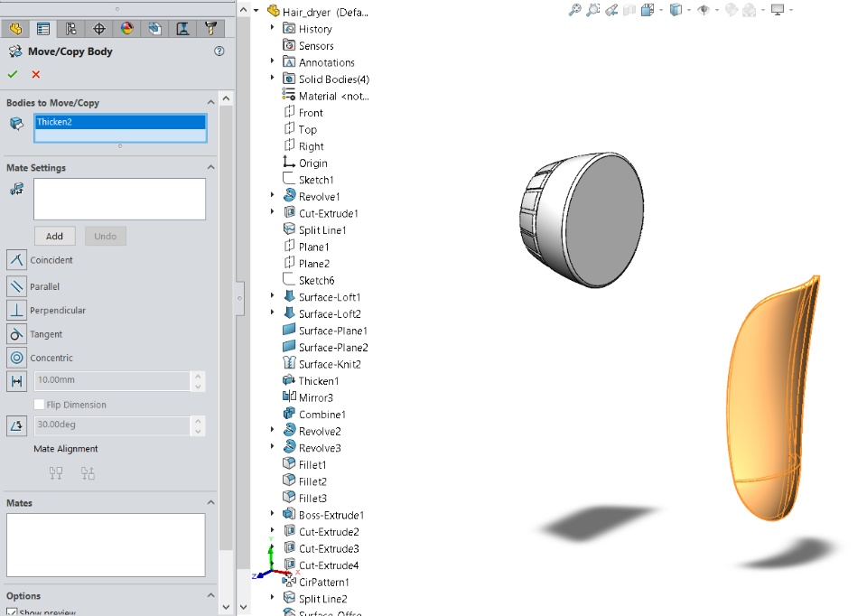The height and width of the screenshot is (616, 867).
Task: Toggle the Distance mate icon
Action: (16, 381)
